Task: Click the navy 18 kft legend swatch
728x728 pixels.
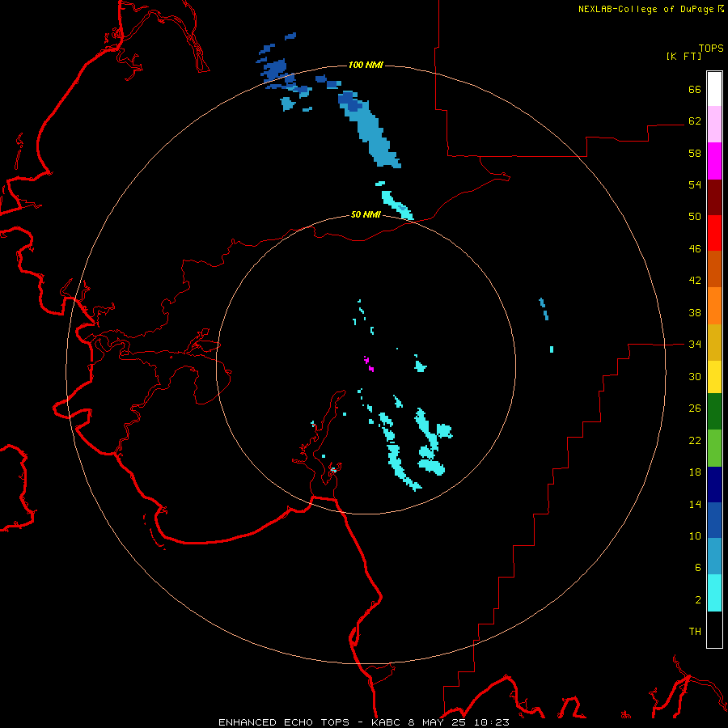Action: 714,485
